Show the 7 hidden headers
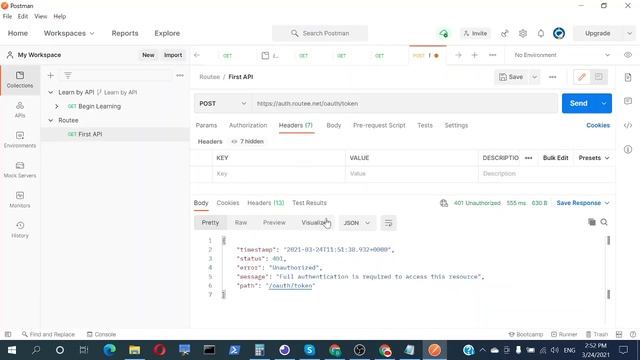Viewport: 640px width, 360px height. (248, 141)
